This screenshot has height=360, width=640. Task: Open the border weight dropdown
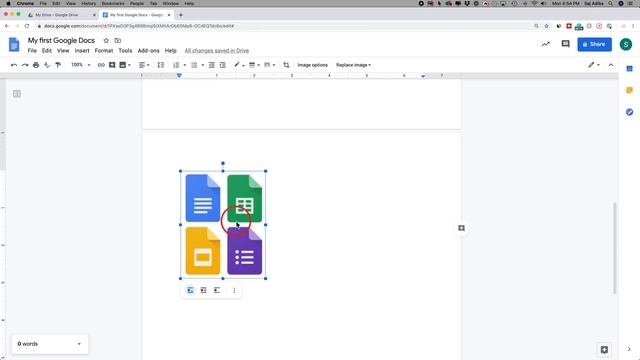tap(254, 65)
